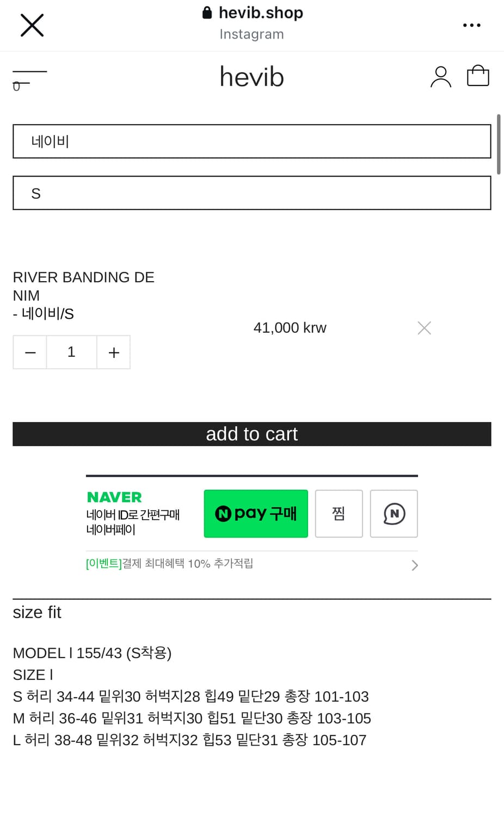Close the in-app browser with the X

coord(32,25)
